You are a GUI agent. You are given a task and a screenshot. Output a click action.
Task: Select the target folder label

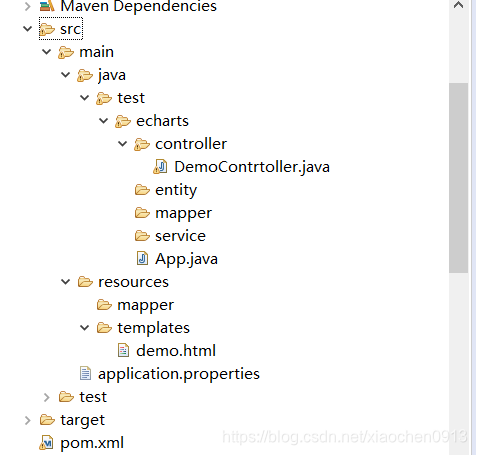[x=82, y=420]
